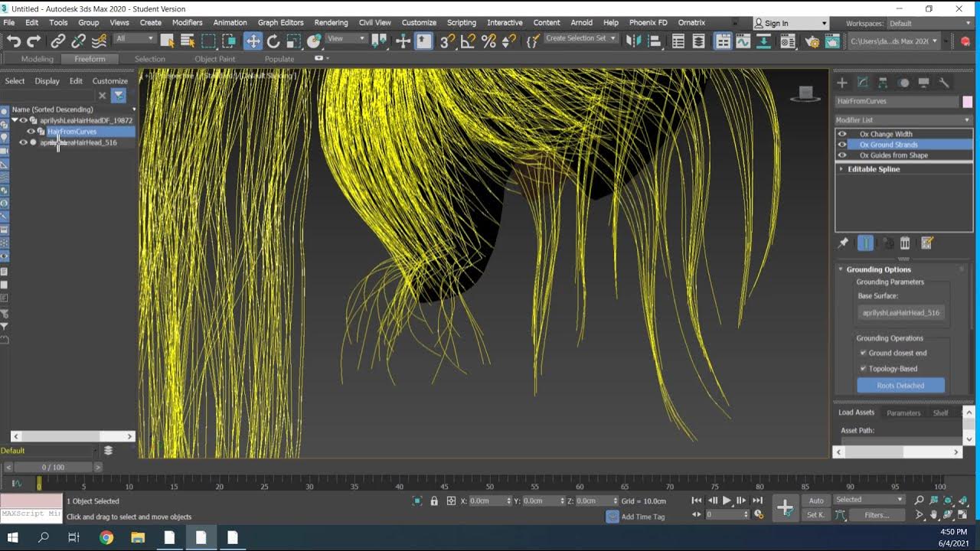
Task: Toggle visibility of Ox Change Width modifier
Action: pos(842,134)
